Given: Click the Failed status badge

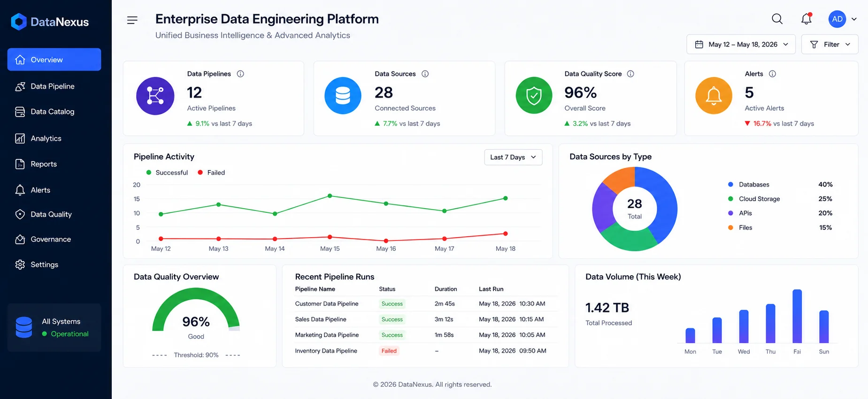Looking at the screenshot, I should [389, 351].
